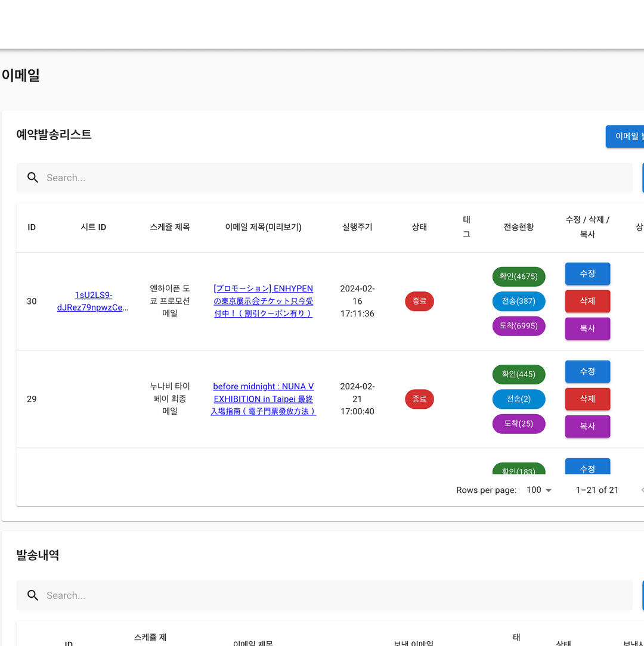Click 도착(25) status chip

click(x=519, y=424)
